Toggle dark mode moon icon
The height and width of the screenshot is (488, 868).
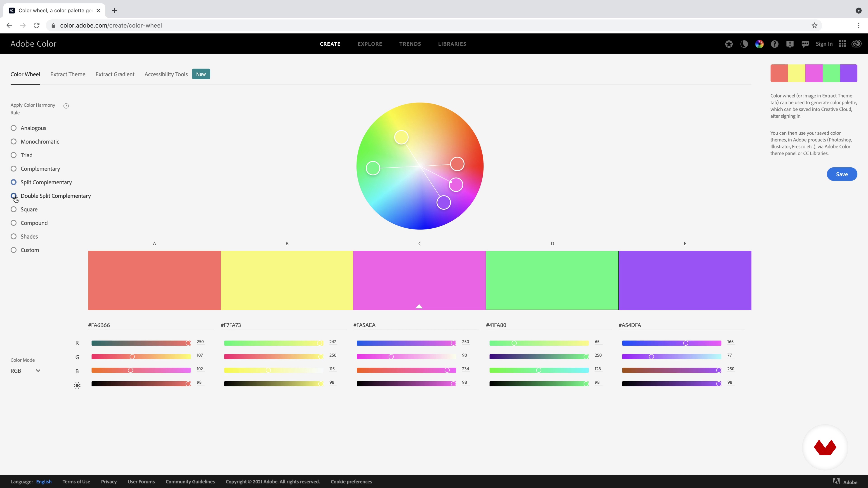click(744, 44)
